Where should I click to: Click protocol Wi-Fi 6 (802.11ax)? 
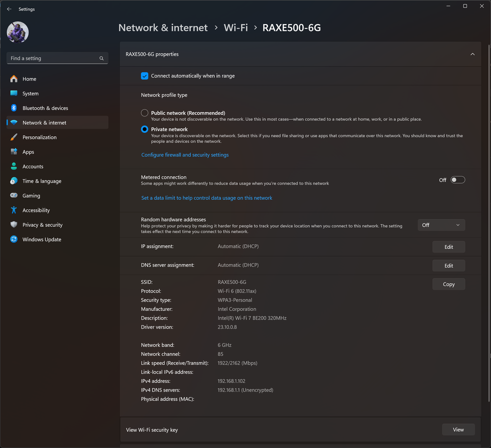click(237, 291)
